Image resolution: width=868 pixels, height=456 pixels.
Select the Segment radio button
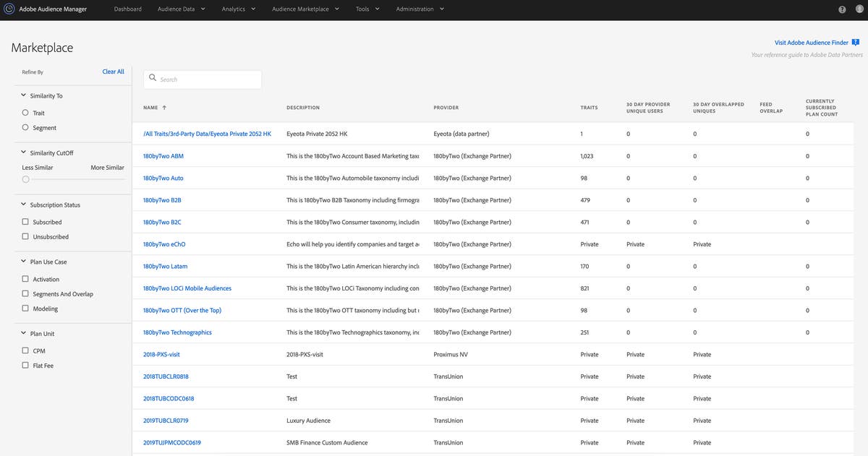[x=25, y=127]
